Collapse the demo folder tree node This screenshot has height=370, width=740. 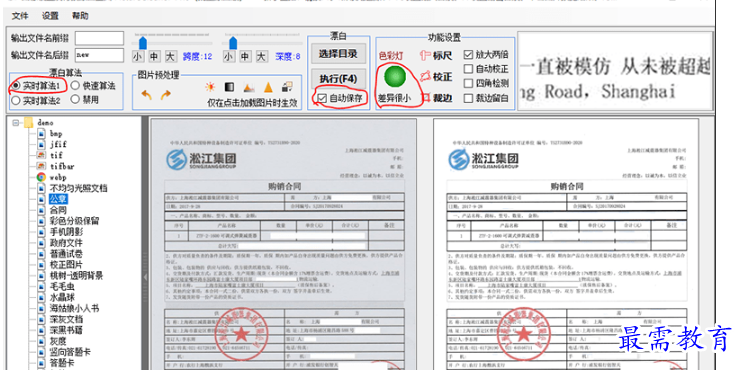tap(16, 123)
